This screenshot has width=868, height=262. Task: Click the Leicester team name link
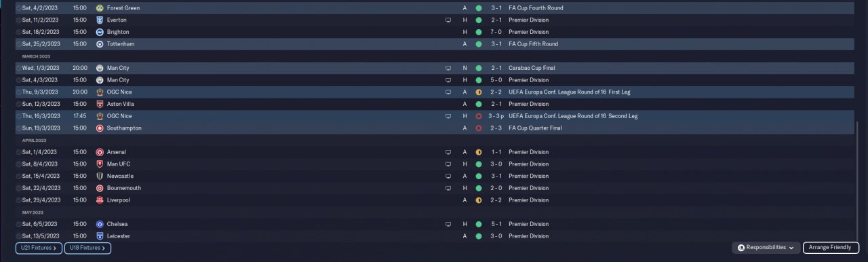pos(118,236)
